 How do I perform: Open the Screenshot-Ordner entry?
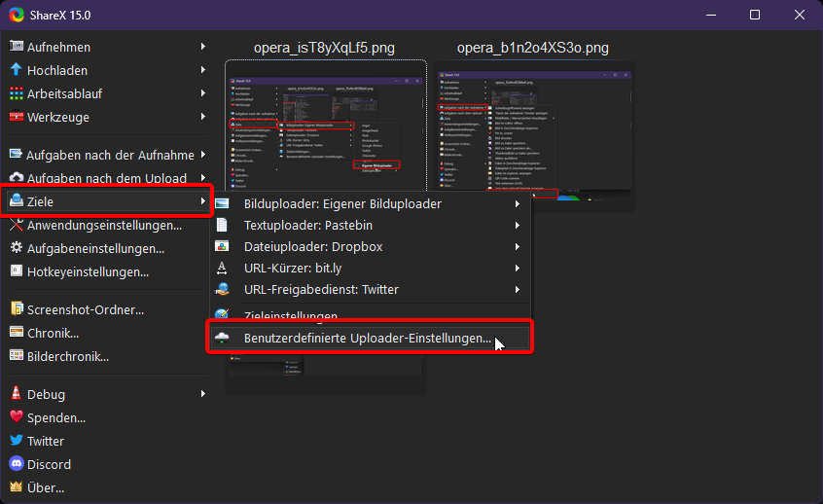pyautogui.click(x=85, y=309)
